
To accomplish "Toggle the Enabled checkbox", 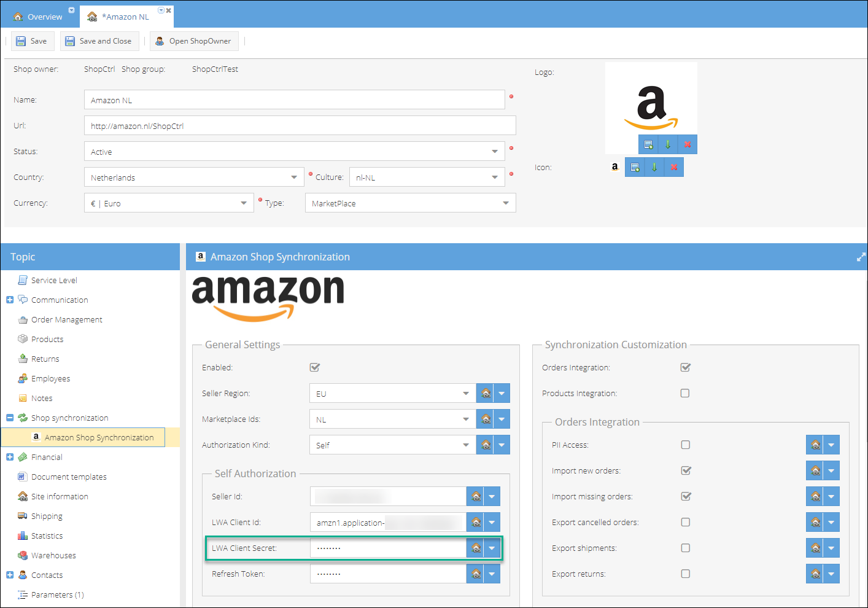I will pyautogui.click(x=315, y=367).
